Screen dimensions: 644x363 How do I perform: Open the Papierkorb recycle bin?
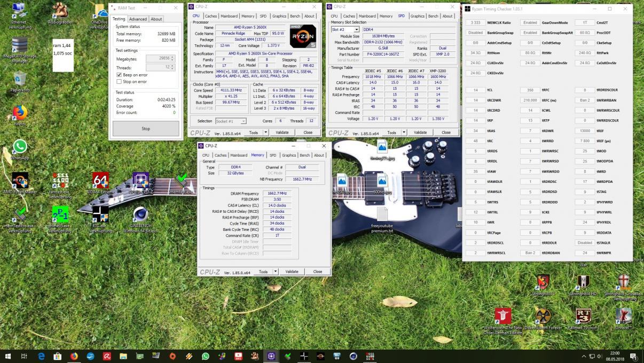click(x=20, y=82)
